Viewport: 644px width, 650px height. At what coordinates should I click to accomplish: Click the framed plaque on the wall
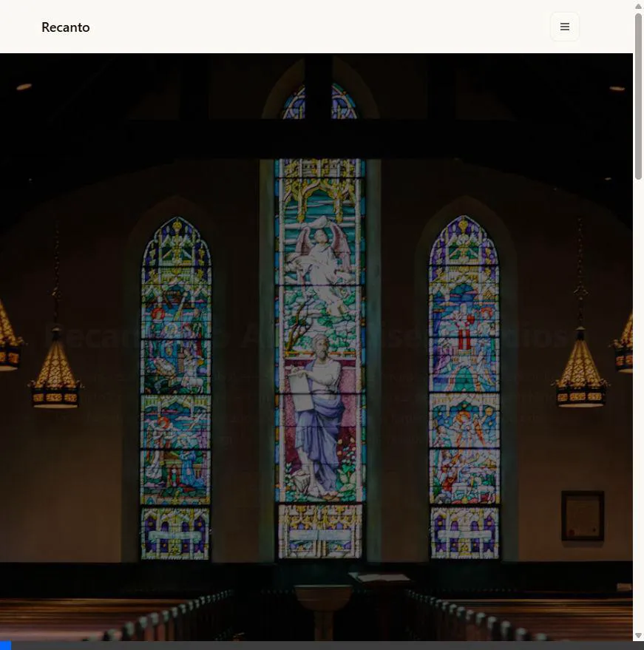click(582, 515)
